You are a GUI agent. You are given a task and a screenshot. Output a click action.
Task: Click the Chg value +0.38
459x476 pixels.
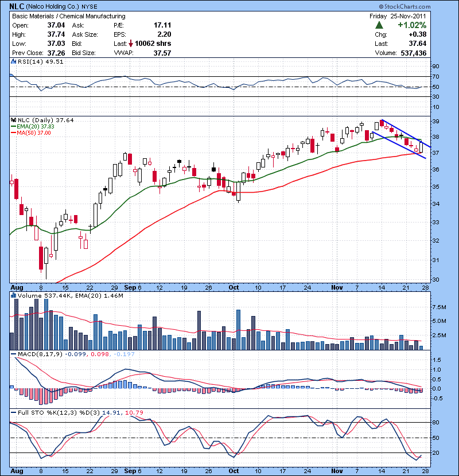pos(417,34)
